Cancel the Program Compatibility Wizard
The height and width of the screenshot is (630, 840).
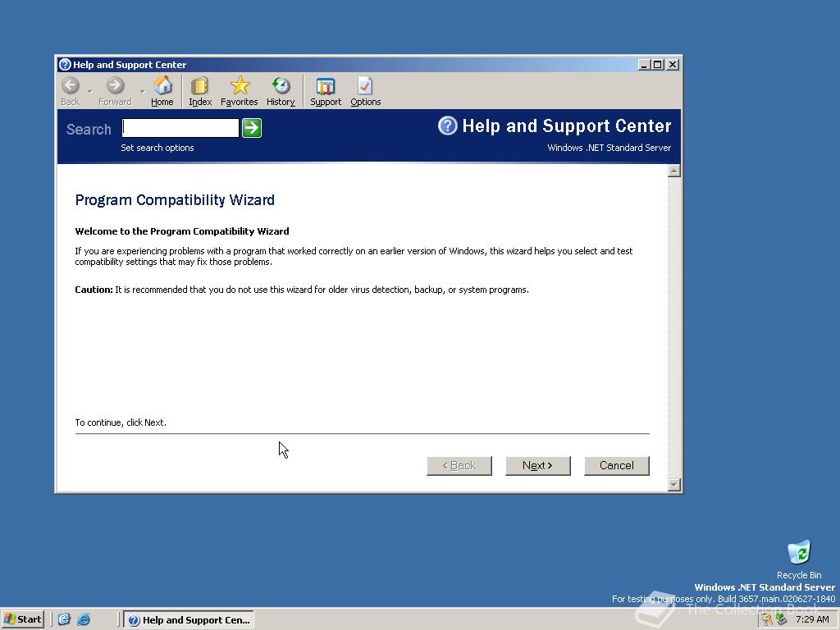click(x=617, y=466)
